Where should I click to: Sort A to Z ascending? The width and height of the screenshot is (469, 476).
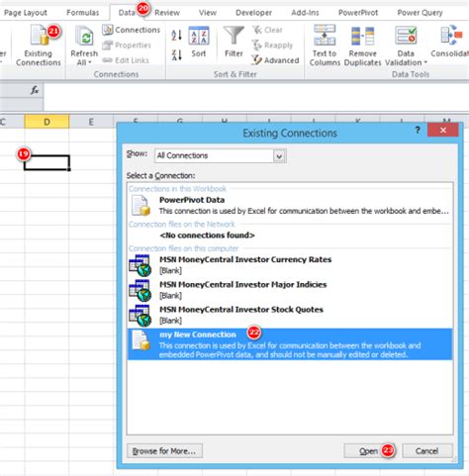[x=177, y=35]
